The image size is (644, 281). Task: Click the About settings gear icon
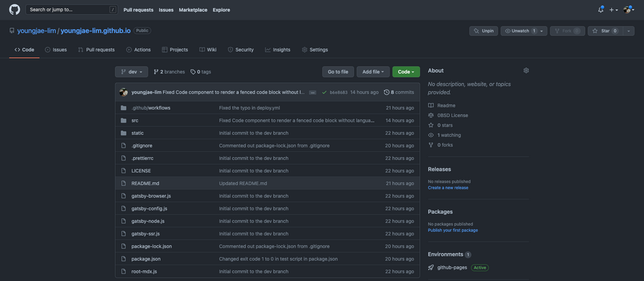click(526, 70)
